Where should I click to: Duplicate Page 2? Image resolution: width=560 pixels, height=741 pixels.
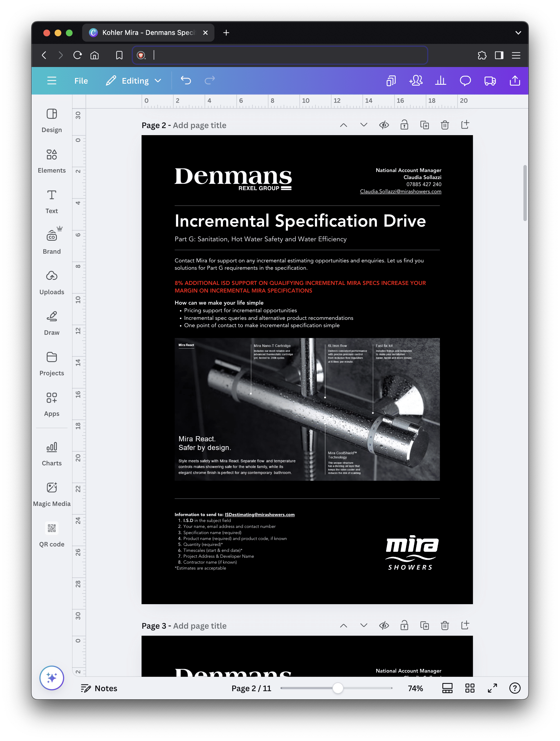(x=424, y=125)
